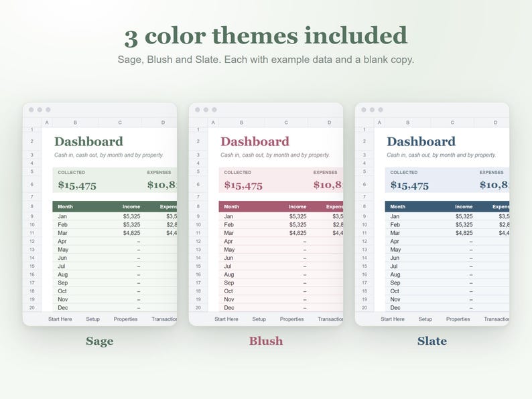The image size is (532, 399).
Task: Select the Oct row in Slate table
Action: [447, 291]
